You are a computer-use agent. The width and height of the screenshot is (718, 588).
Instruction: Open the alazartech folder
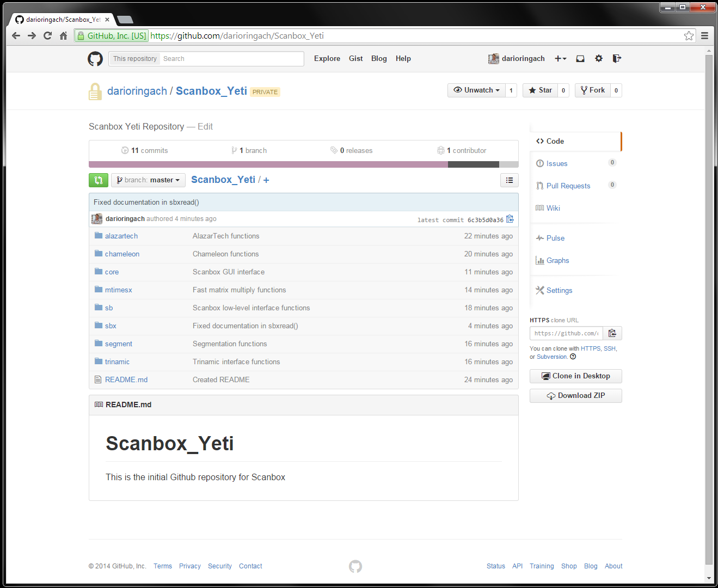(x=121, y=236)
